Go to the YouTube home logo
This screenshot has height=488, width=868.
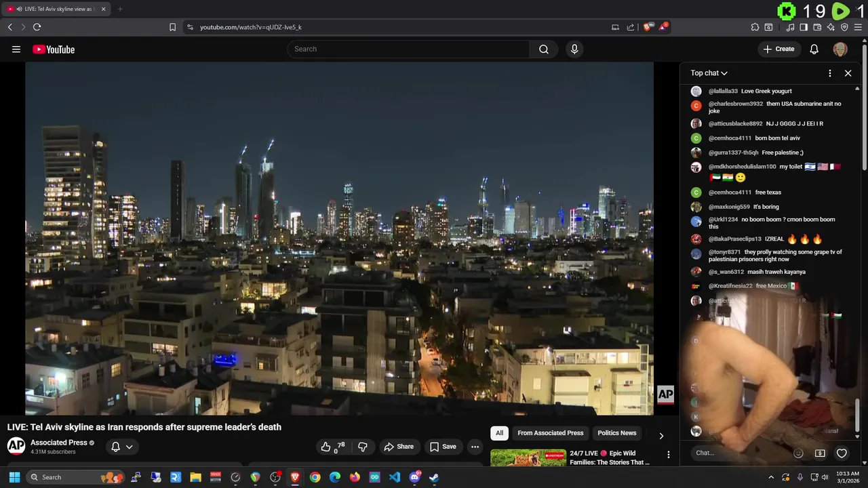54,49
